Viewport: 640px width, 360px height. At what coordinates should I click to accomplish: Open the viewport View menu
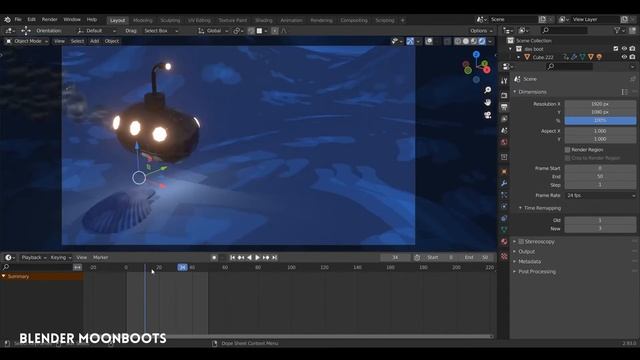(x=59, y=41)
